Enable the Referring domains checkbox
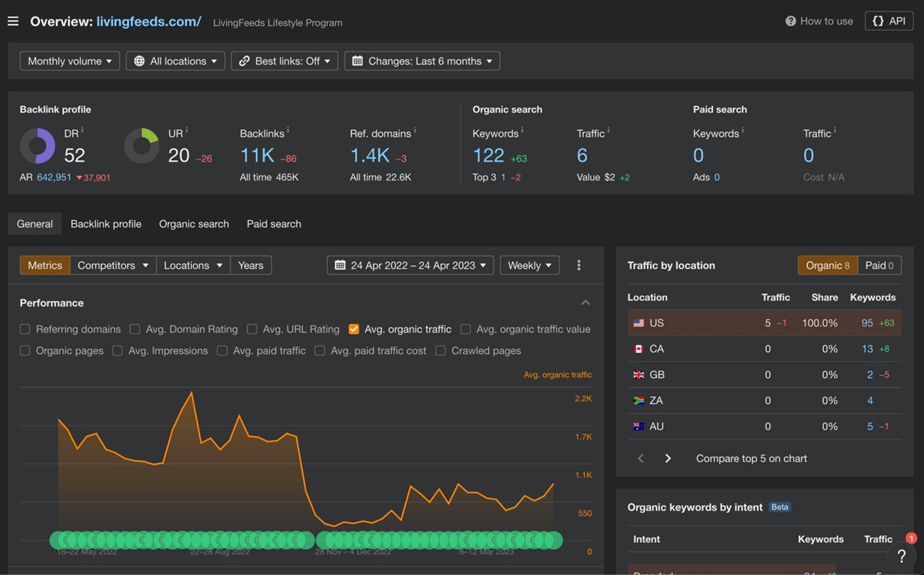 point(25,329)
